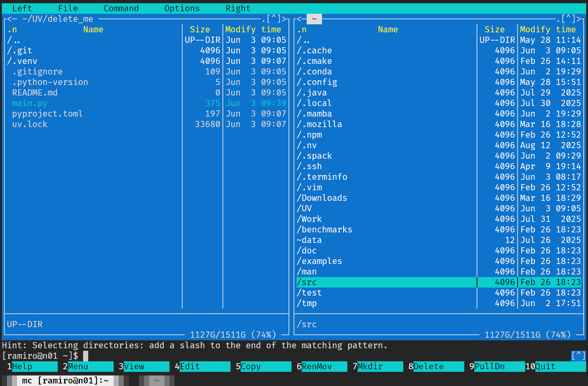
Task: Click the shell command prompt input
Action: point(327,356)
